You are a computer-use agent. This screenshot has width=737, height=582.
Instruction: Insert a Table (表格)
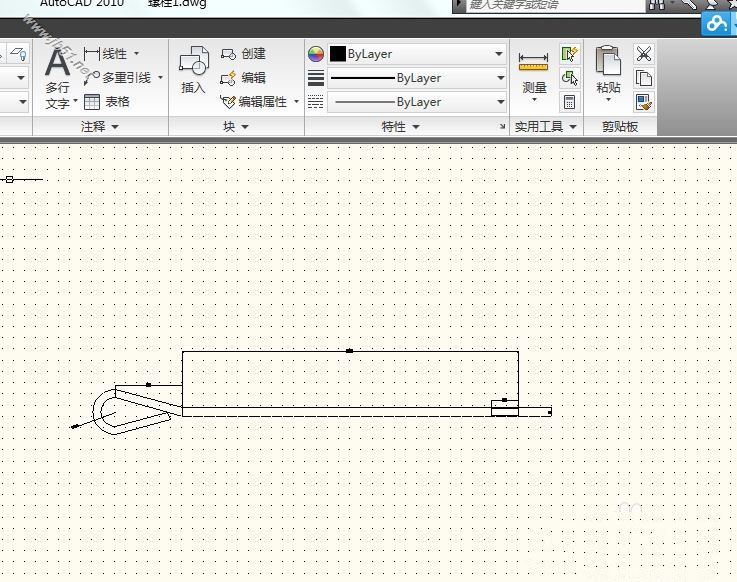(x=107, y=102)
